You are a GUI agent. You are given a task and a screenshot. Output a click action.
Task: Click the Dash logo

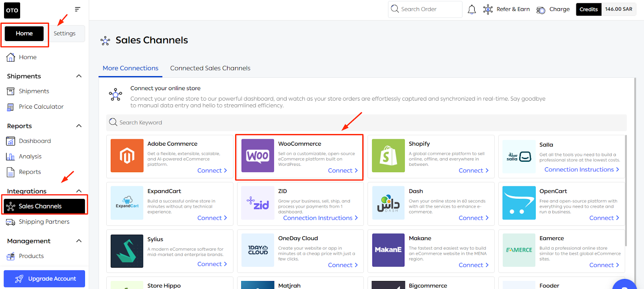pyautogui.click(x=388, y=203)
